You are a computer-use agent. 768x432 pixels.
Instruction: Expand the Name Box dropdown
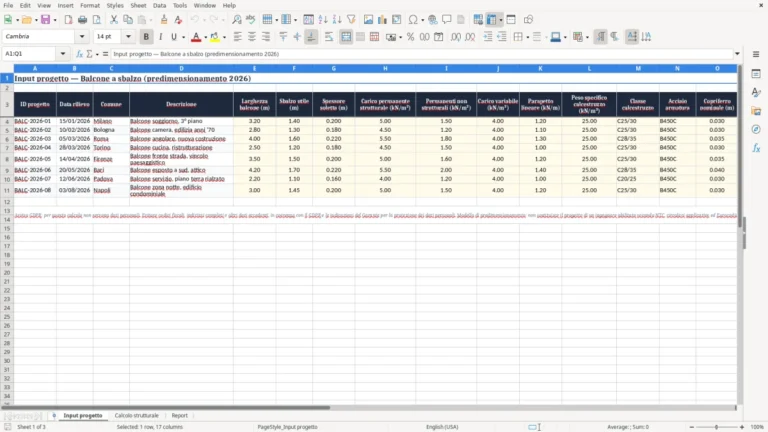(63, 53)
